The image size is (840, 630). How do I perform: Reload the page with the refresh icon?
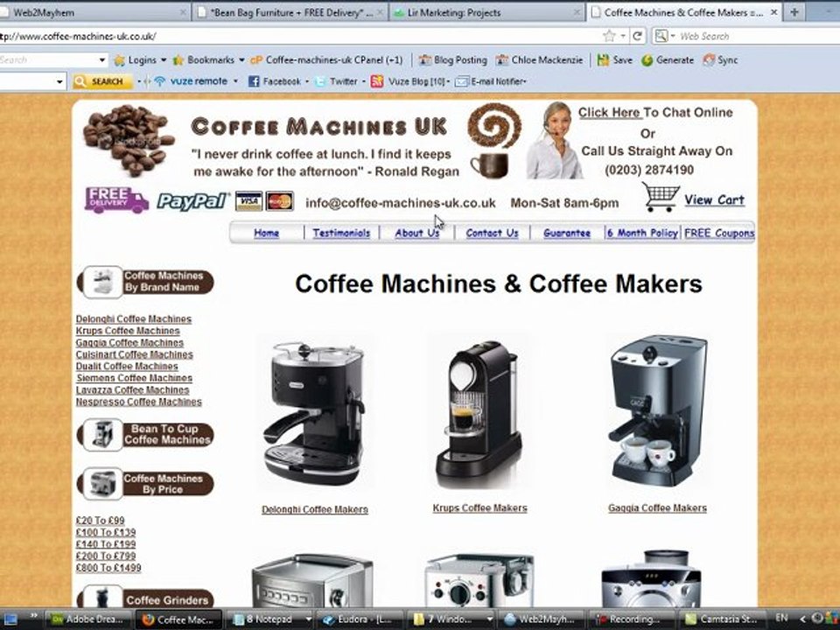pyautogui.click(x=637, y=36)
